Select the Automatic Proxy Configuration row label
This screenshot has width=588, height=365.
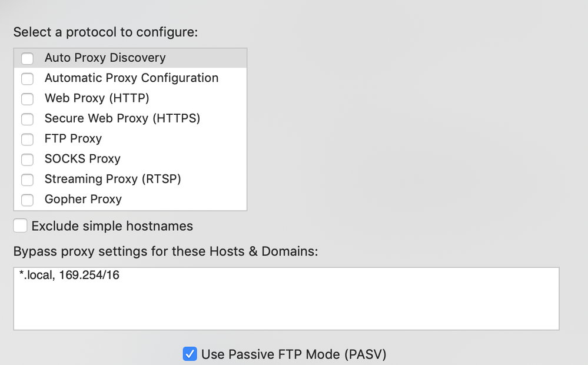[131, 78]
